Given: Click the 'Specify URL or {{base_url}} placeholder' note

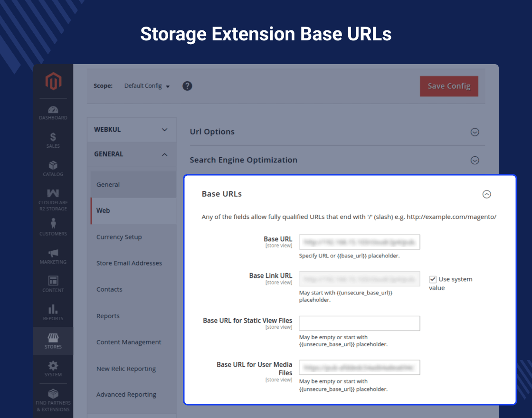Looking at the screenshot, I should pos(349,256).
